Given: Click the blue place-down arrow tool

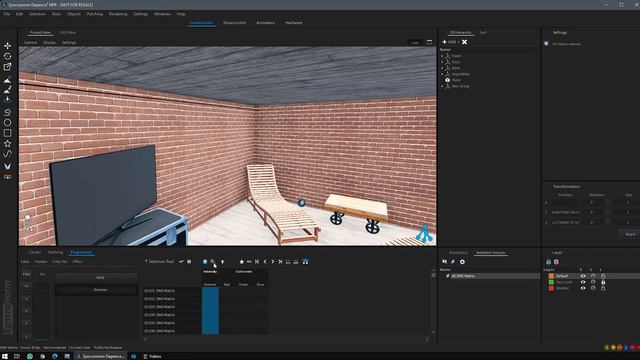Looking at the screenshot, I should [7, 100].
